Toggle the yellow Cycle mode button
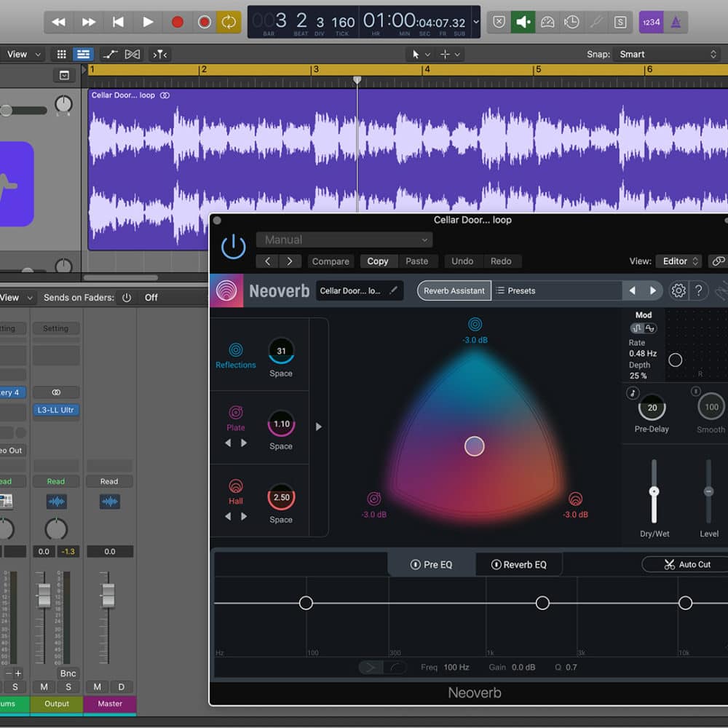 pyautogui.click(x=229, y=22)
